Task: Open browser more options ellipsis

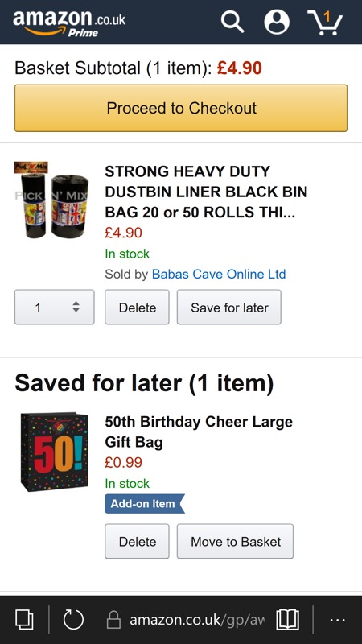Action: pyautogui.click(x=337, y=620)
